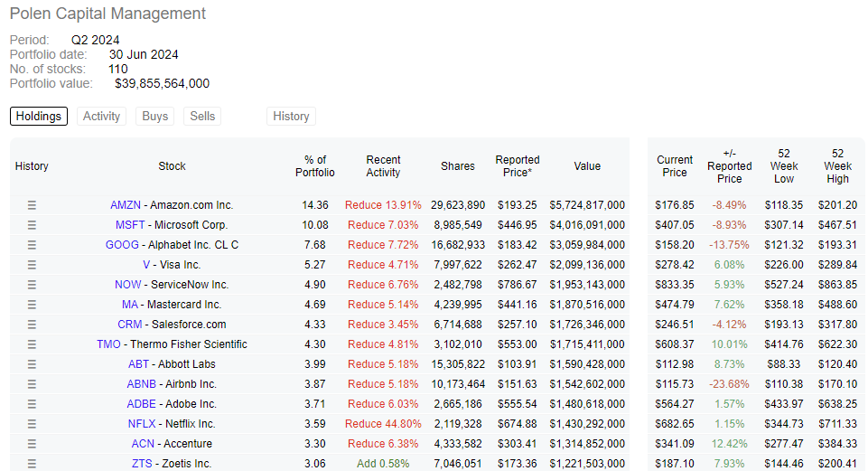Open the NFLX ticker link
This screenshot has height=471, width=868.
pos(142,425)
